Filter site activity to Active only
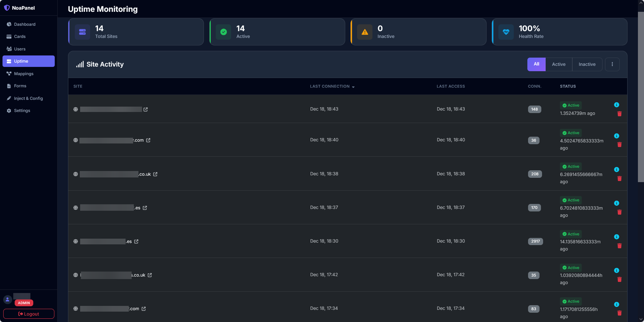The height and width of the screenshot is (322, 644). click(x=558, y=64)
